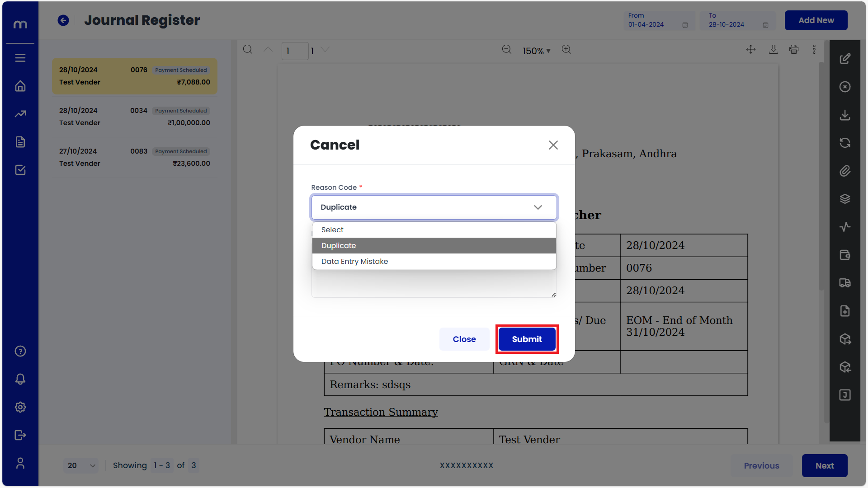Viewport: 868px width, 488px height.
Task: Open document search with the magnifier icon
Action: click(248, 49)
